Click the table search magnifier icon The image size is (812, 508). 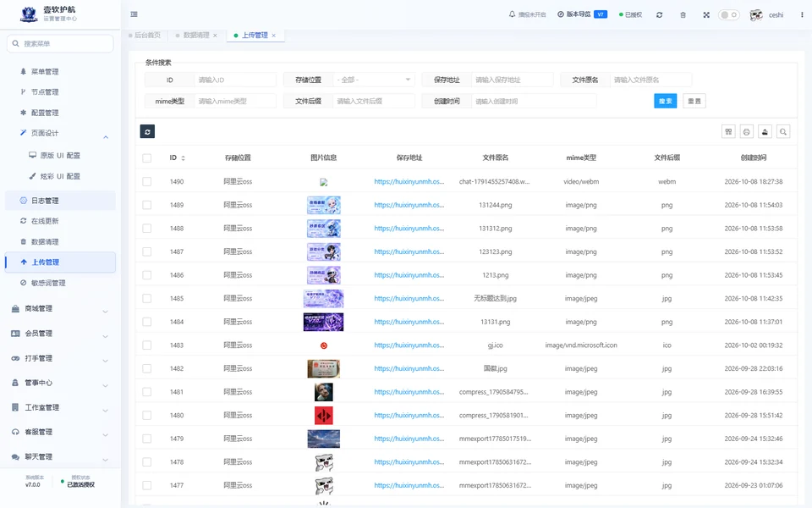(x=783, y=132)
